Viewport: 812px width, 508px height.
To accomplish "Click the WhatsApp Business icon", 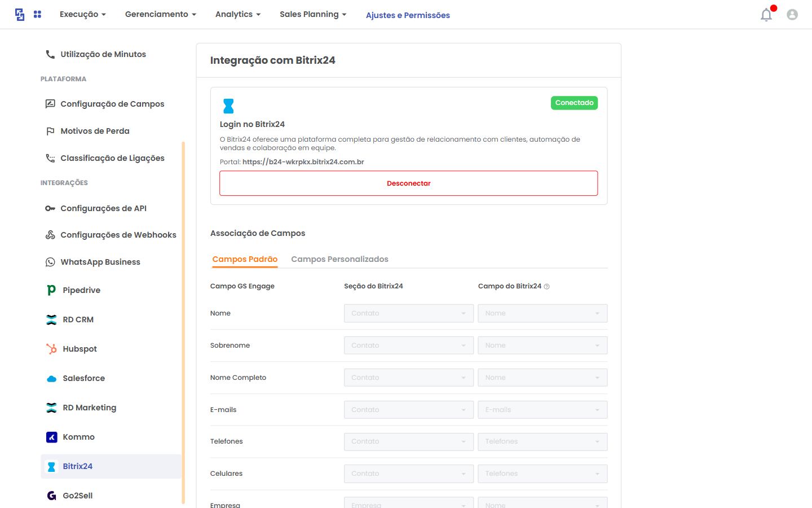I will (50, 262).
